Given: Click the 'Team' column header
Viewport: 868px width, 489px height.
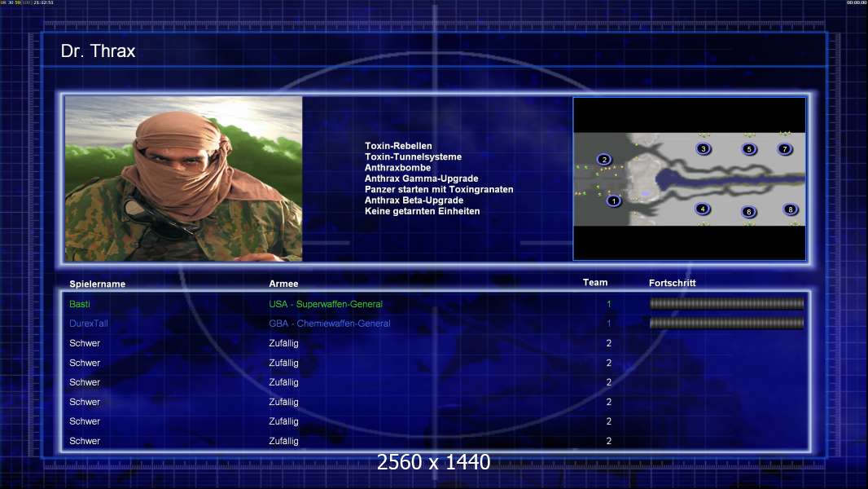Looking at the screenshot, I should 595,283.
